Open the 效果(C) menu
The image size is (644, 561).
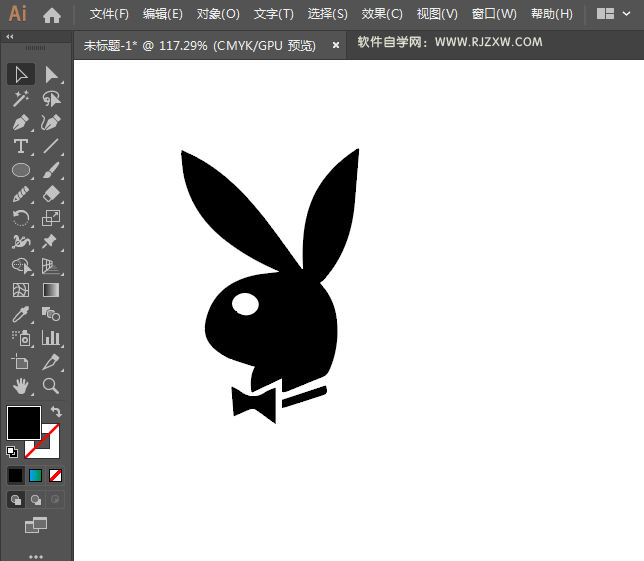point(382,14)
